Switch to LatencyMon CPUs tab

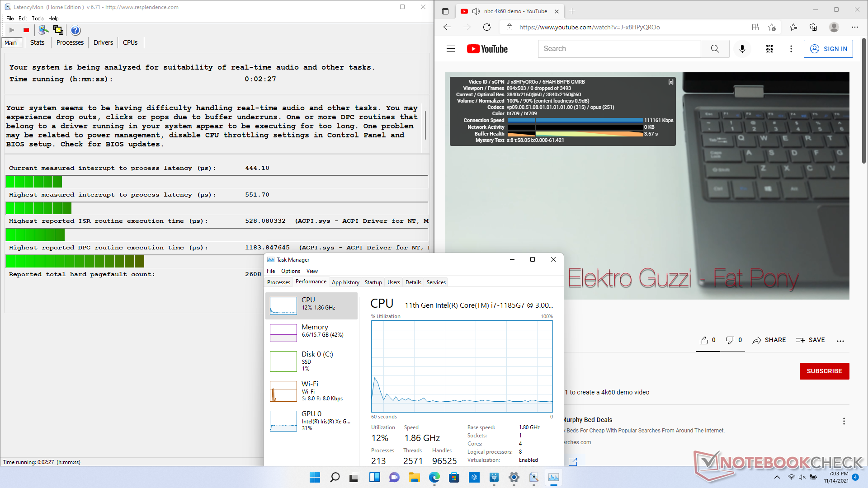pyautogui.click(x=130, y=42)
